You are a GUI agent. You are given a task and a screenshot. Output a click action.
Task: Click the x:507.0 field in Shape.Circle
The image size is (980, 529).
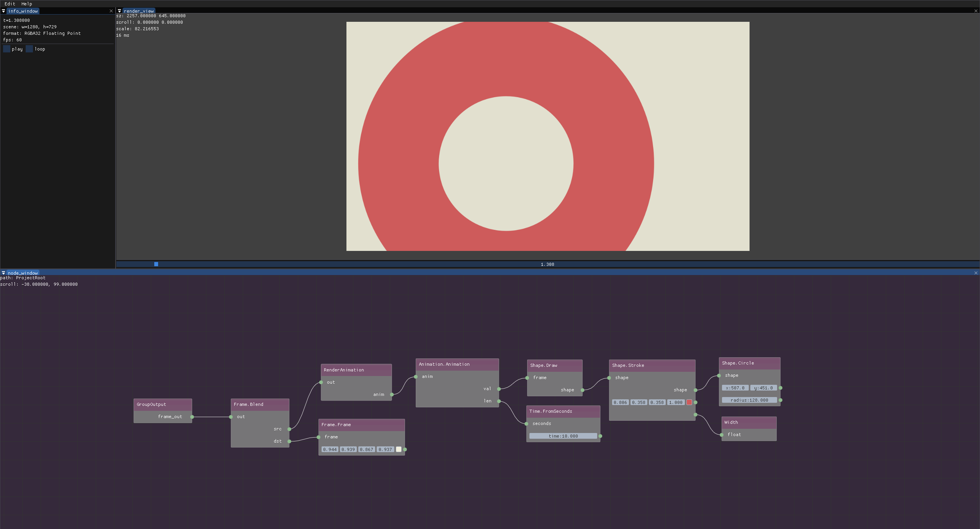click(x=735, y=388)
